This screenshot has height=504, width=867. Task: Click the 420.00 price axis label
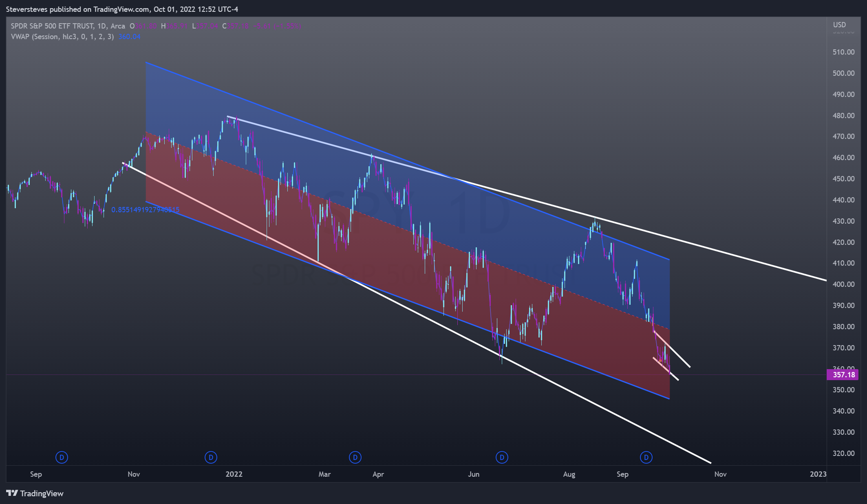click(x=843, y=242)
